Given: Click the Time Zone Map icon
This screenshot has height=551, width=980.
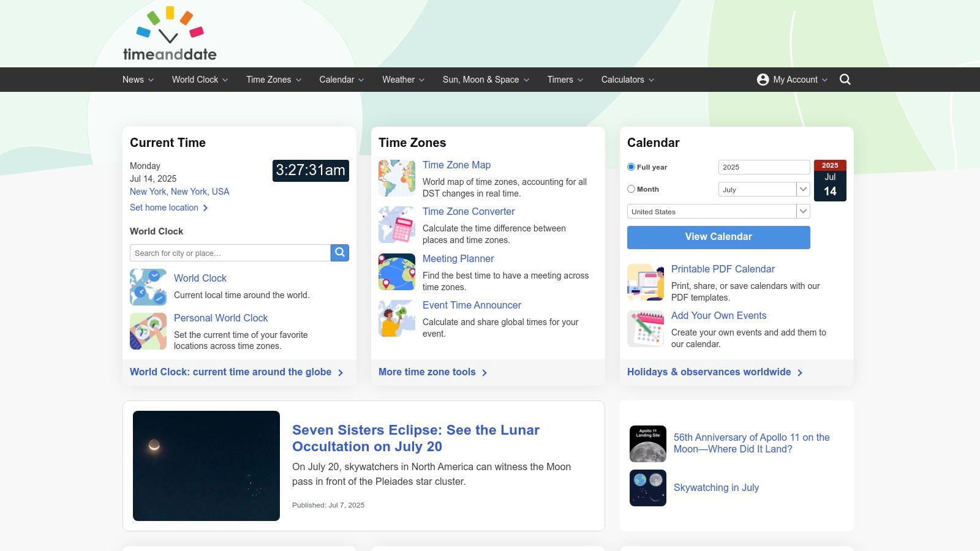Looking at the screenshot, I should (x=397, y=178).
